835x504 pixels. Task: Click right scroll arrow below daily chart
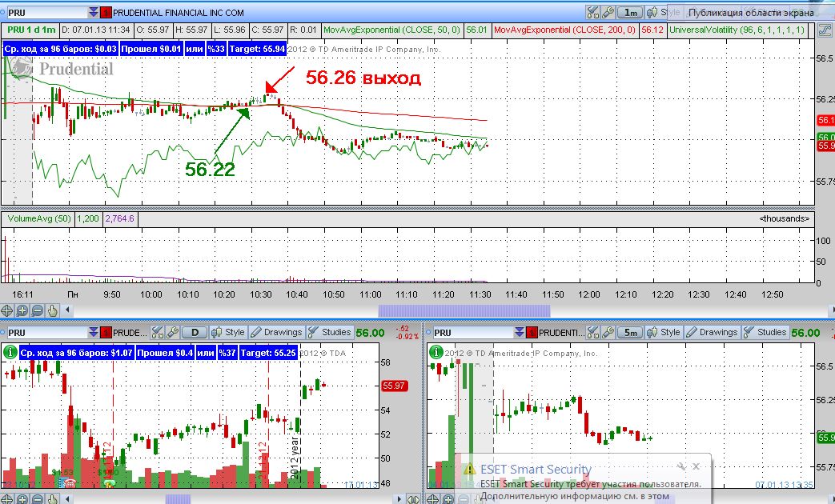[400, 499]
